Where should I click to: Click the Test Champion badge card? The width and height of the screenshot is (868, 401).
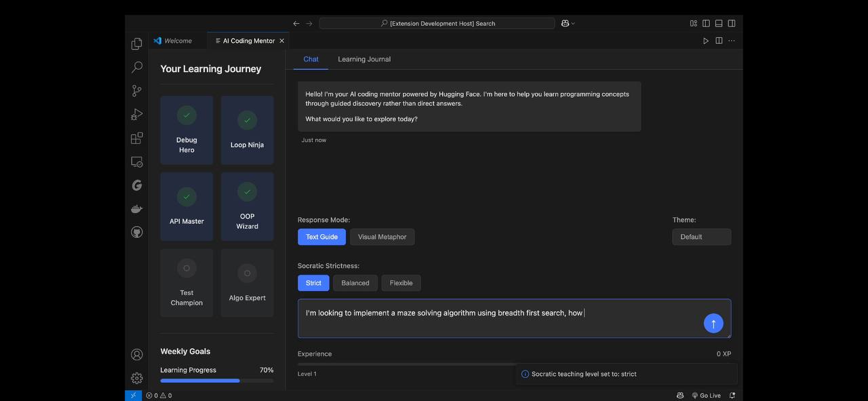click(186, 283)
